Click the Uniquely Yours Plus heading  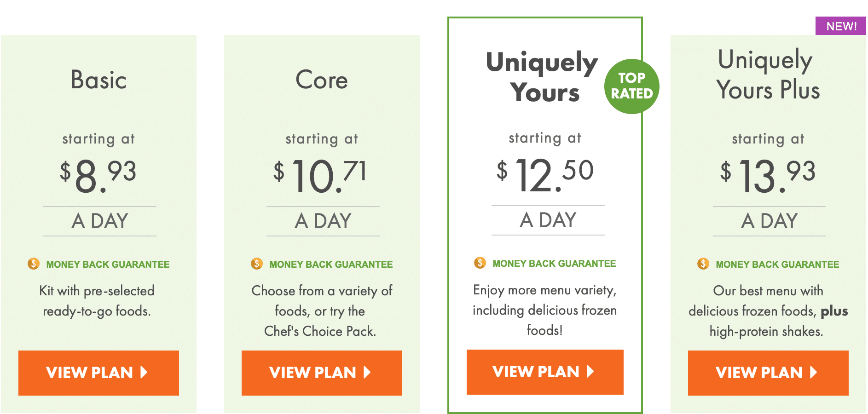pos(768,75)
